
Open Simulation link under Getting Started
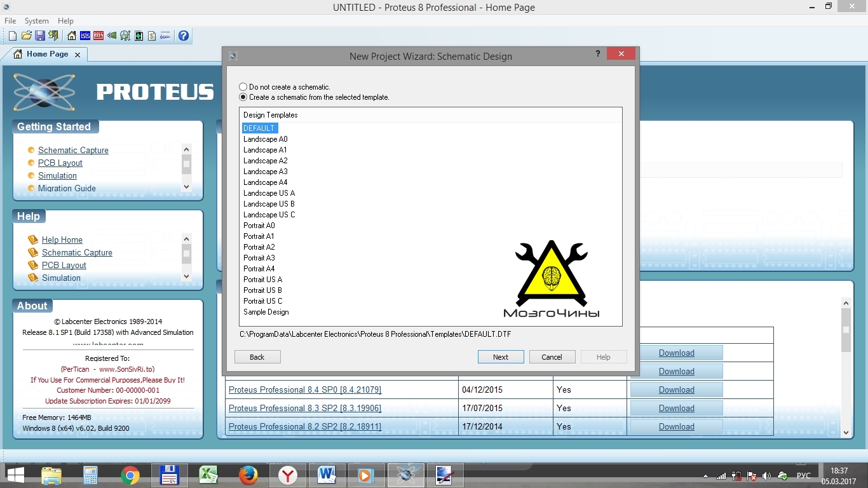pos(57,175)
